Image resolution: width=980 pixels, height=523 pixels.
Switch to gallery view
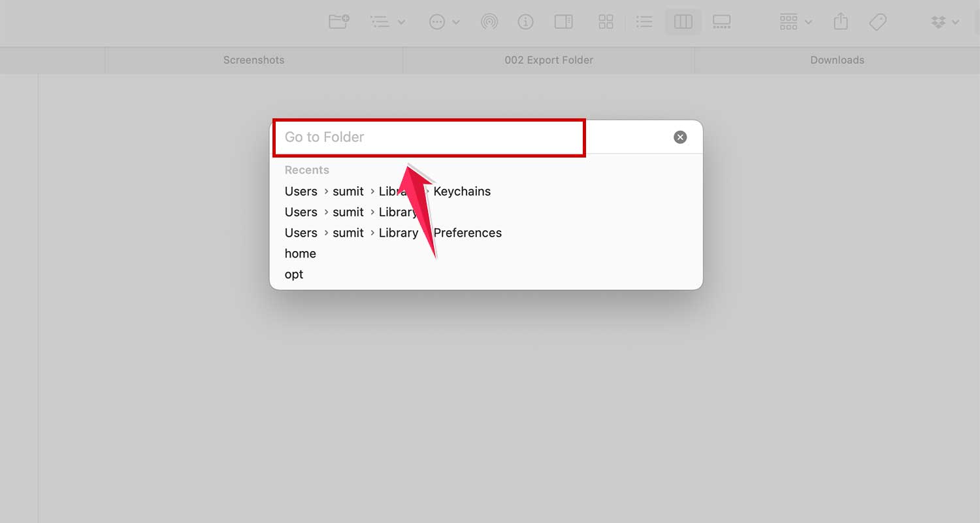click(722, 22)
